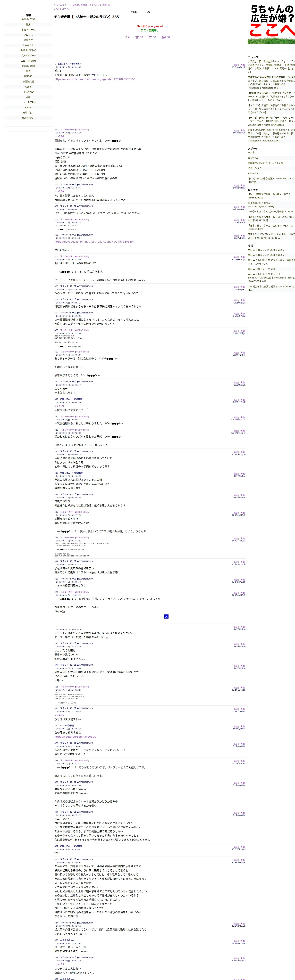Open 番組ch(朝日) in the sidebar
Image resolution: width=295 pixels, height=980 pixels.
(28, 66)
